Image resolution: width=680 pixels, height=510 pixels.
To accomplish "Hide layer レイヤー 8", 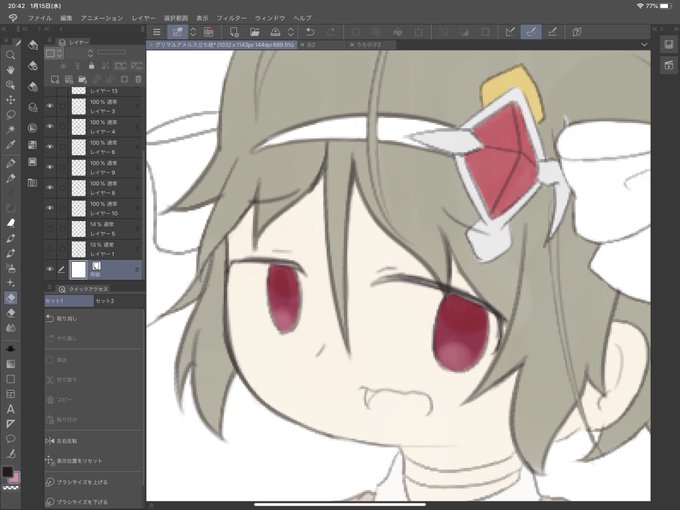I will pyautogui.click(x=50, y=188).
